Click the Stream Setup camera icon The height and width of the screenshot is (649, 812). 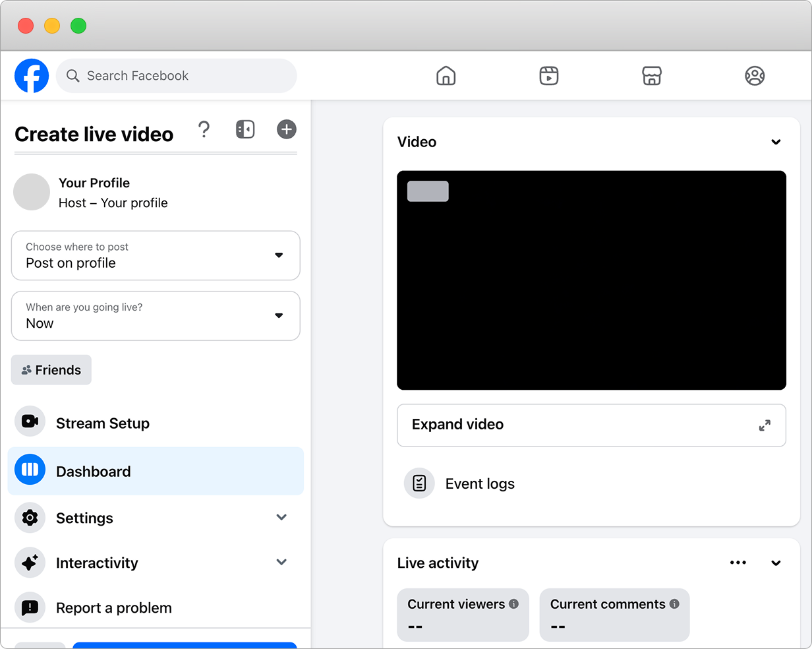[30, 421]
